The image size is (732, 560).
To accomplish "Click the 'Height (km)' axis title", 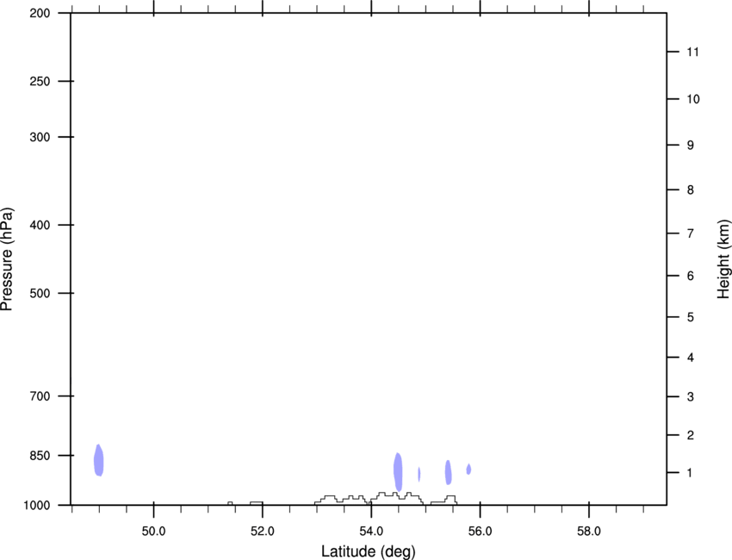I will [x=723, y=259].
